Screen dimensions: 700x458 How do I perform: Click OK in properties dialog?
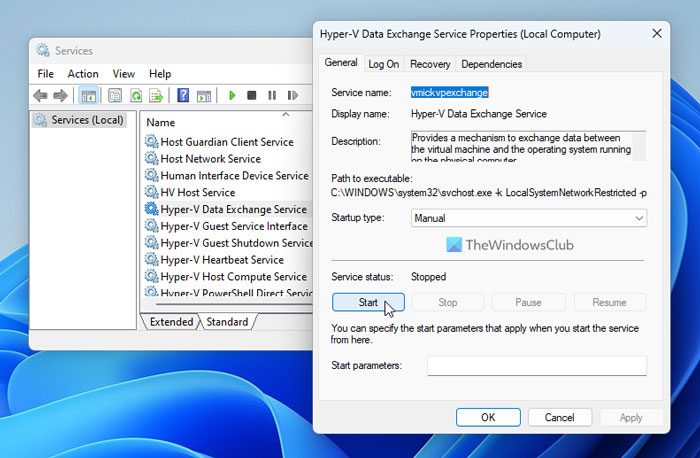[x=488, y=417]
